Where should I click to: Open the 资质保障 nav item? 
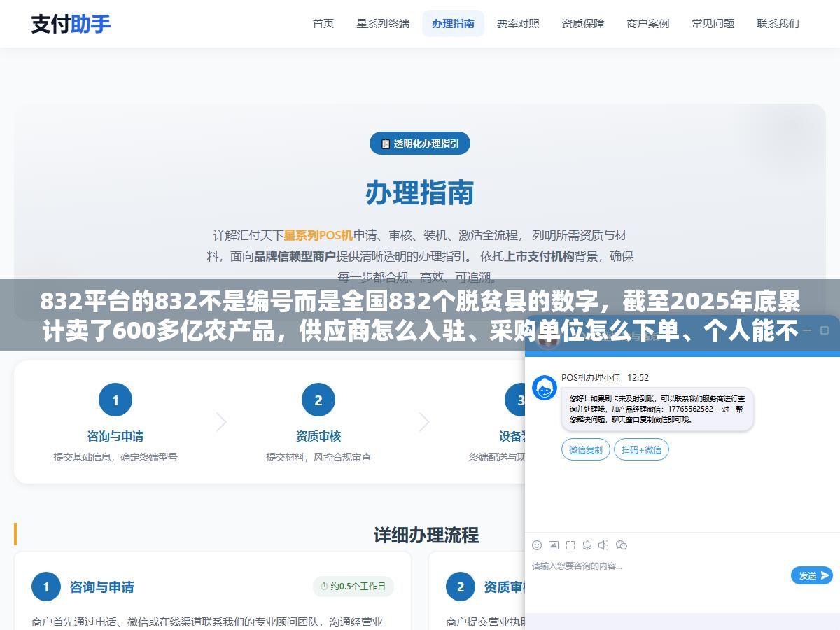coord(583,24)
